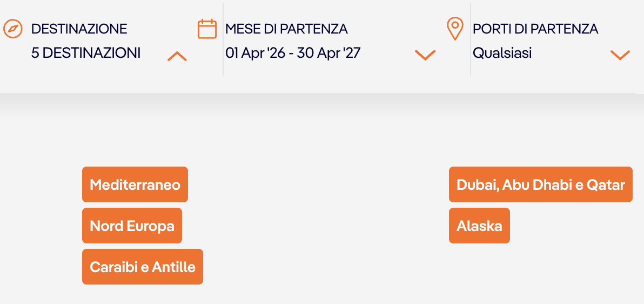This screenshot has width=644, height=304.
Task: Click the compass icon beside Destinazione
Action: pyautogui.click(x=13, y=29)
